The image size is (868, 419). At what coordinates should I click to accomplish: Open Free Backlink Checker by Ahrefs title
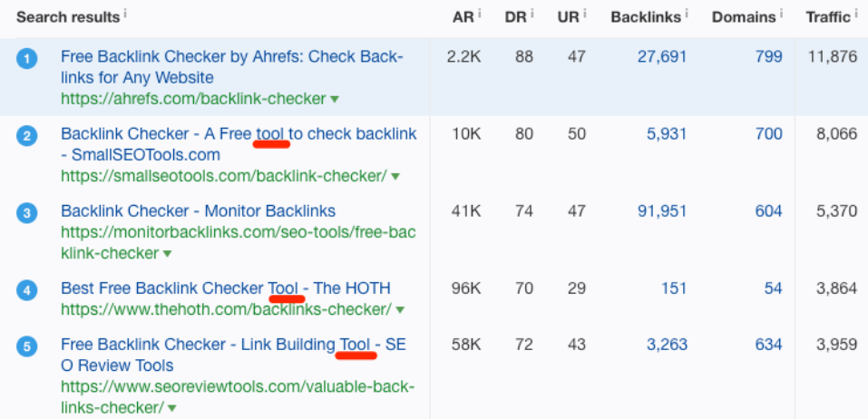click(232, 66)
